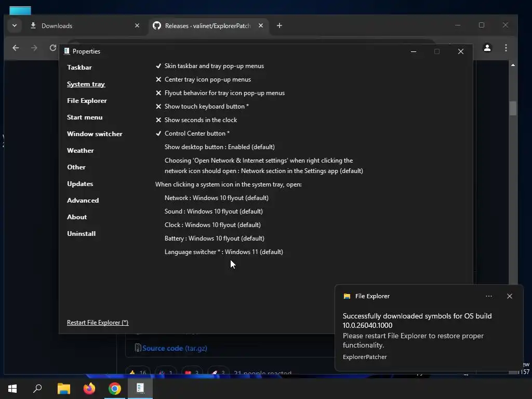Viewport: 532px width, 399px height.
Task: Open Chrome profile menu
Action: click(487, 48)
